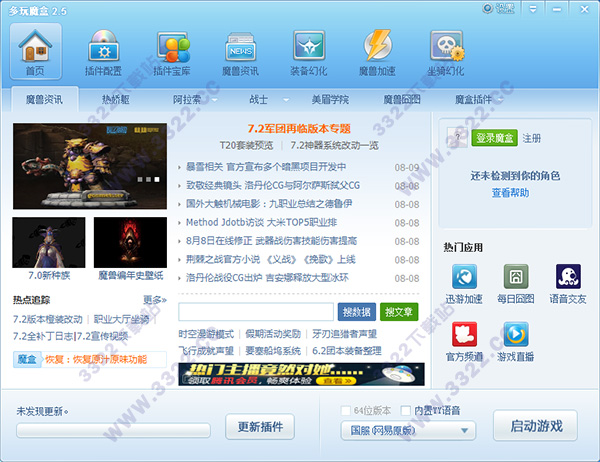Image resolution: width=600 pixels, height=462 pixels.
Task: Open the title bar dropdown menu icon
Action: point(533,9)
